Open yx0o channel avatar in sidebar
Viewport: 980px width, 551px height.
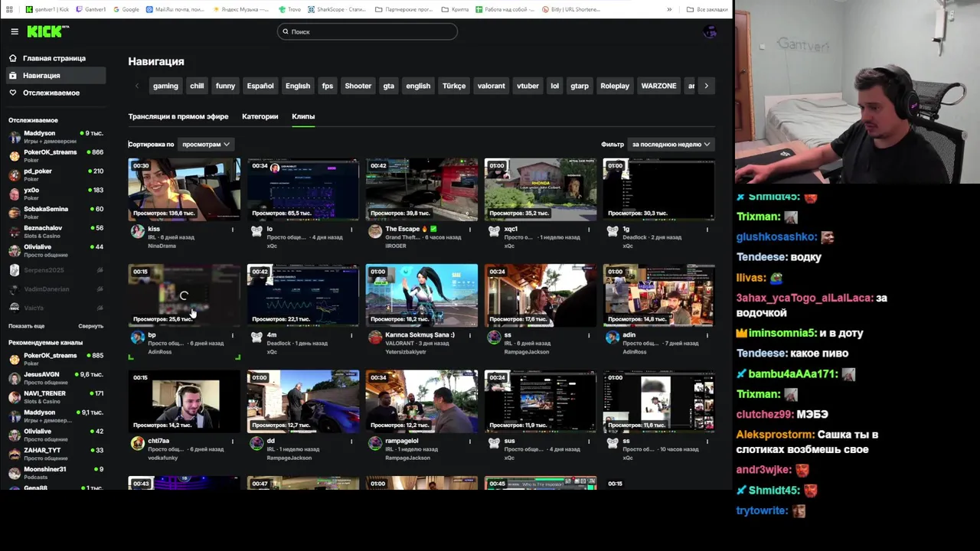tap(14, 194)
